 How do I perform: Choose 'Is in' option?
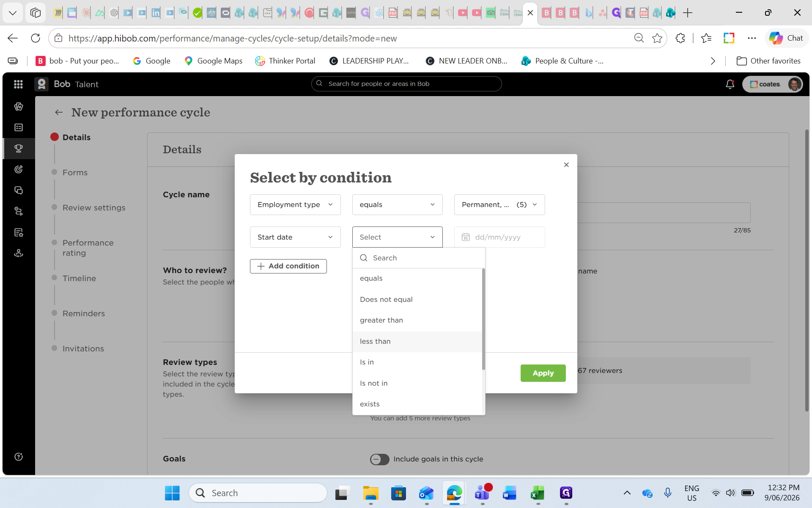point(417,362)
